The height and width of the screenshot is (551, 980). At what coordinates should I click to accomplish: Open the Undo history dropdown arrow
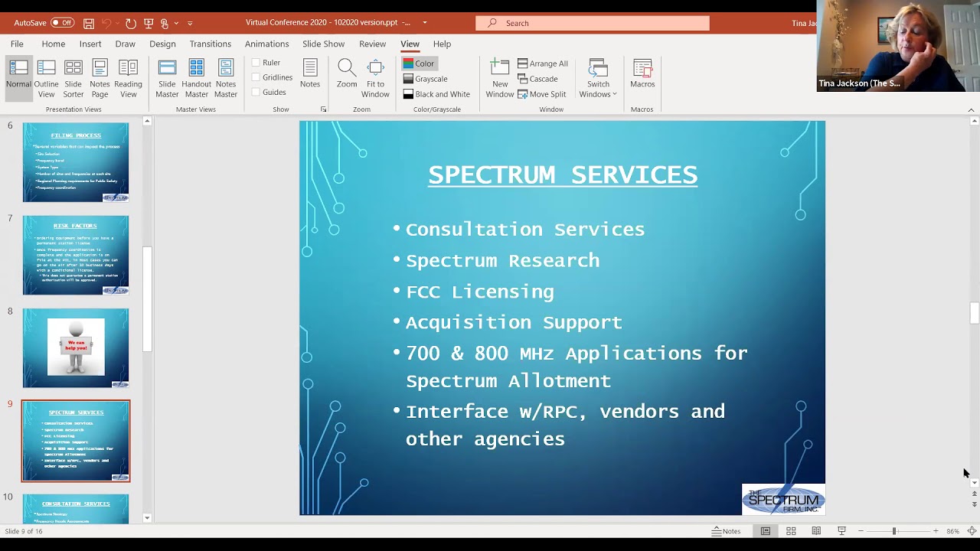pos(118,23)
